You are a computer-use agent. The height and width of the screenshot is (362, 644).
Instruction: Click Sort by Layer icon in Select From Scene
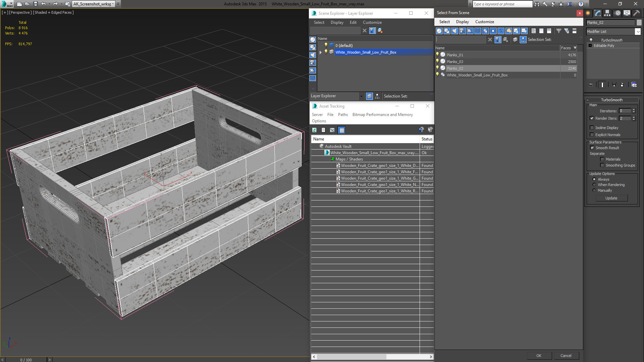click(x=515, y=40)
